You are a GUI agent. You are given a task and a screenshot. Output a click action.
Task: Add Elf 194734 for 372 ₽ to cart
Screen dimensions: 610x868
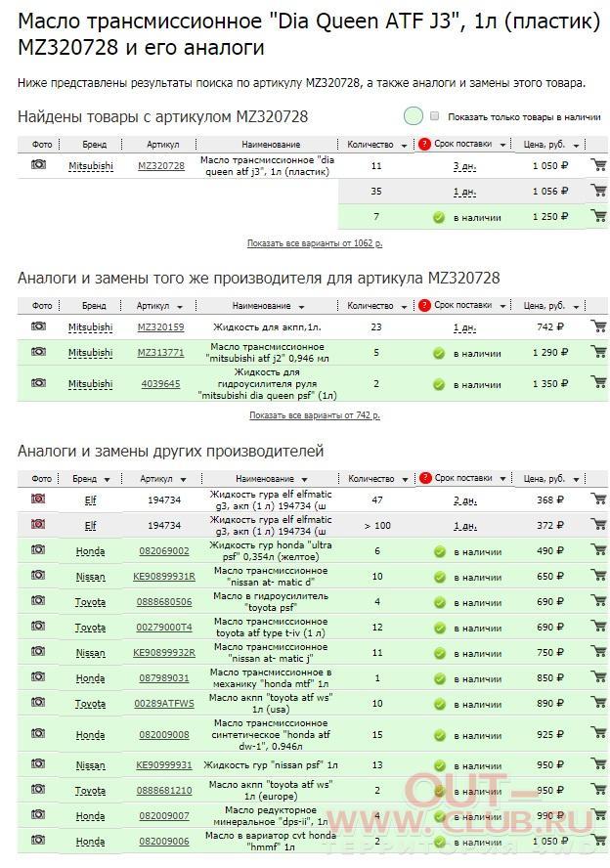598,524
